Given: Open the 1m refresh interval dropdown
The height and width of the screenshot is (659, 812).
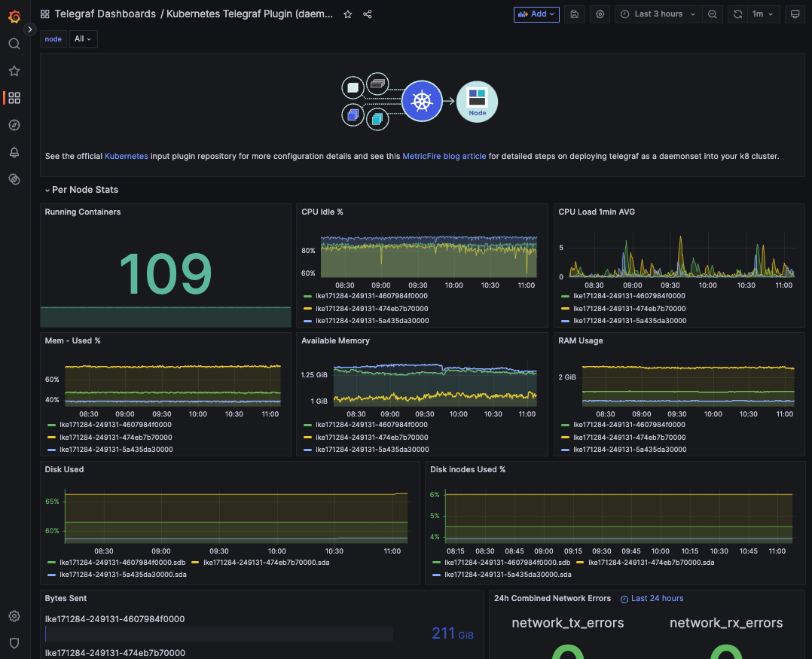Looking at the screenshot, I should click(762, 14).
